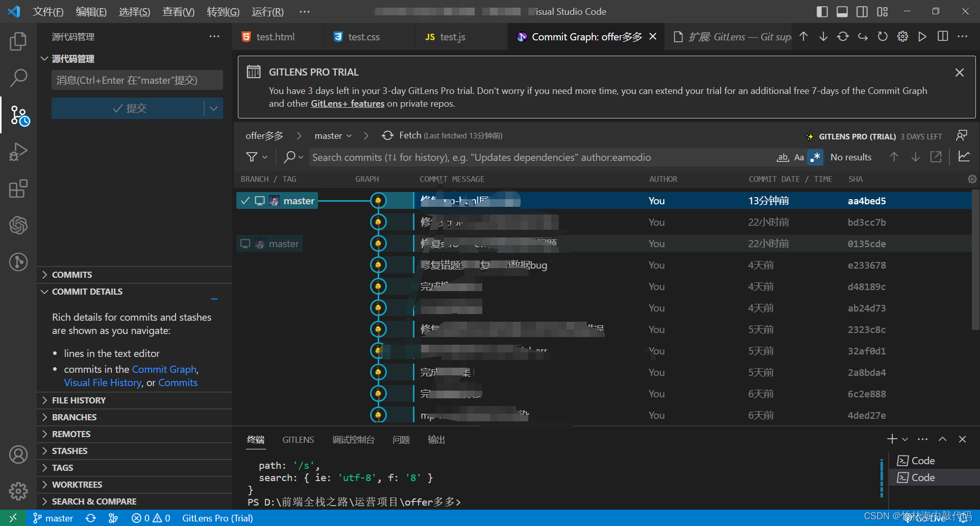
Task: Toggle regular expression search option
Action: coord(816,157)
